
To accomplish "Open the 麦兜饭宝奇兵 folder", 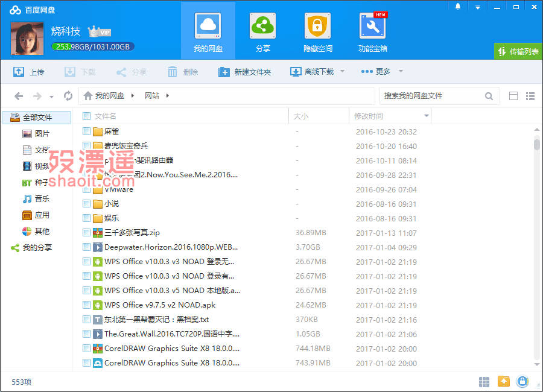I will point(126,146).
